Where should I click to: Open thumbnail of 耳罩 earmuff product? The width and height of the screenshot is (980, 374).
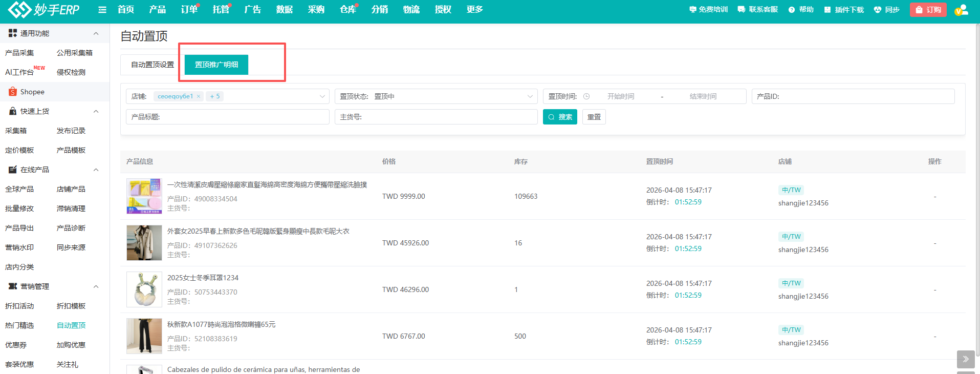pos(144,289)
